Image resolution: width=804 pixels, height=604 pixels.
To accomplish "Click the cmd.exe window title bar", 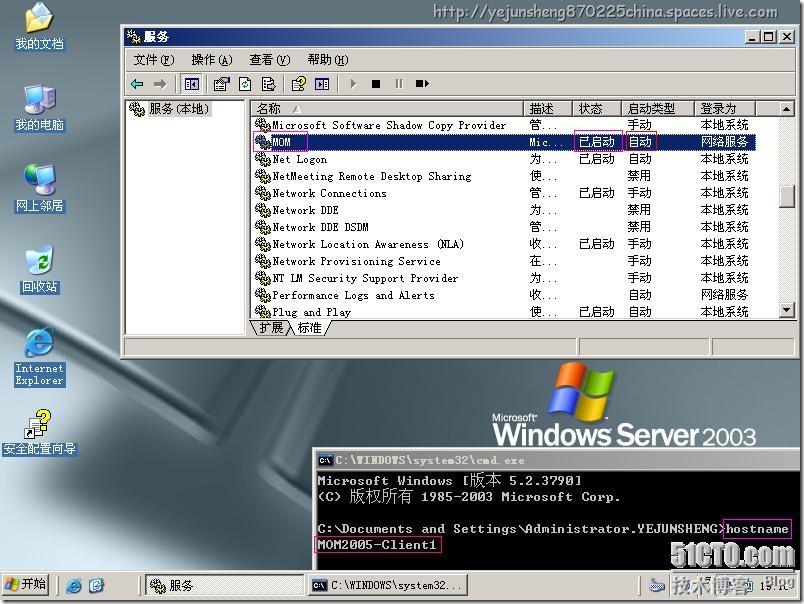I will pyautogui.click(x=558, y=460).
